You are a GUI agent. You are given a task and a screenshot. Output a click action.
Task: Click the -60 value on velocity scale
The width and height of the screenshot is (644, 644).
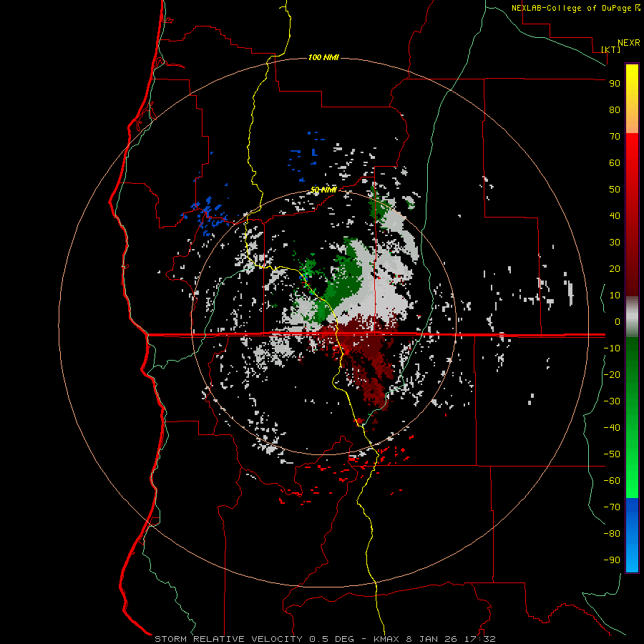pos(612,481)
